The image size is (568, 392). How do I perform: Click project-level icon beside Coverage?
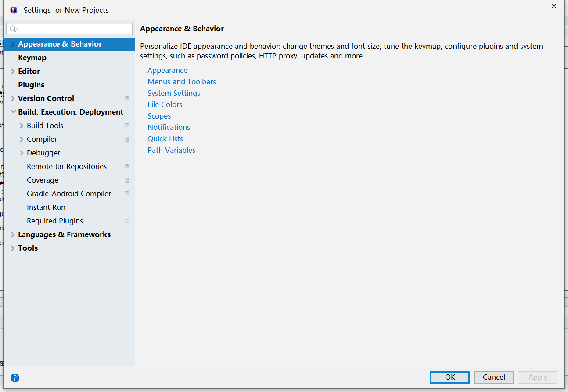pyautogui.click(x=127, y=180)
